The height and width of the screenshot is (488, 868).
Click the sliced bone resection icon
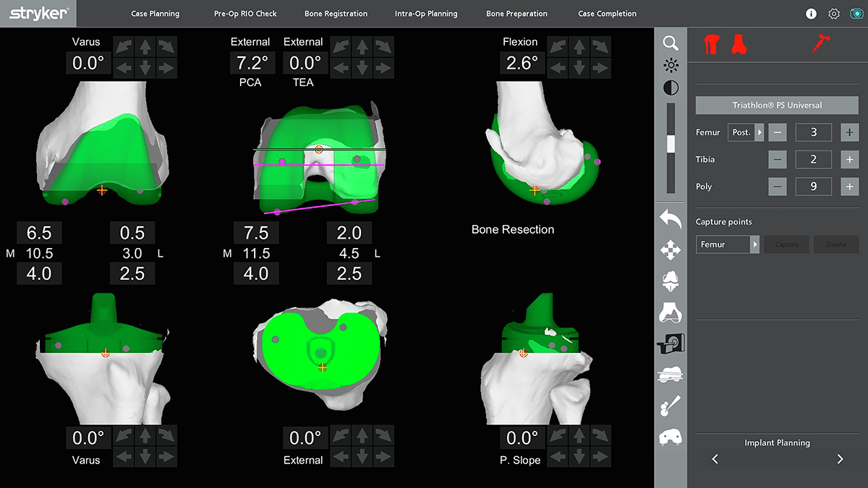[x=671, y=374]
